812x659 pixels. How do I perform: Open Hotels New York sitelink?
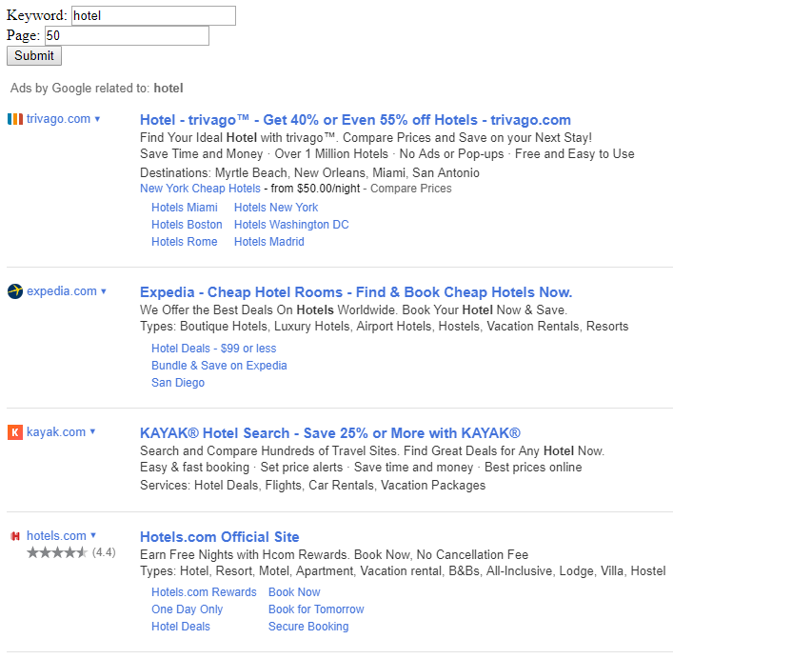pyautogui.click(x=276, y=208)
